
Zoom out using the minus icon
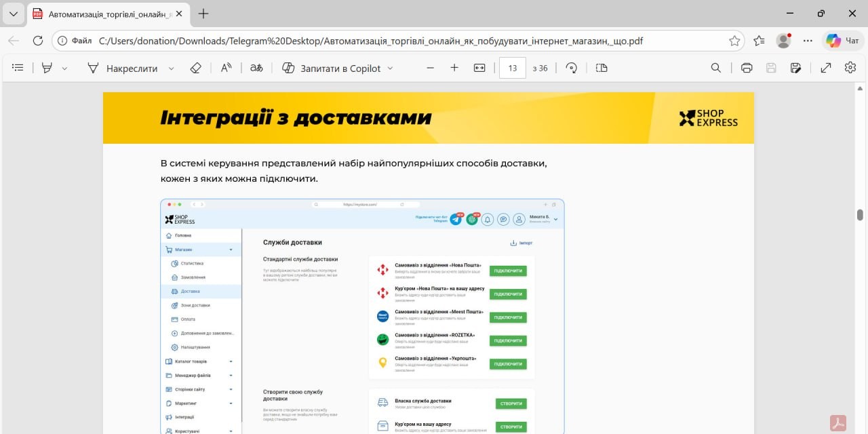pyautogui.click(x=430, y=68)
